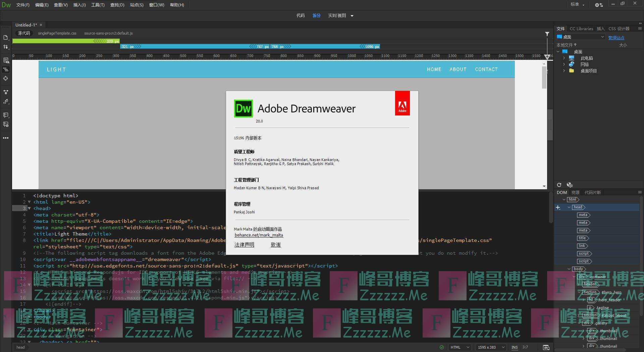
Task: Click the green check linting status icon
Action: [x=442, y=347]
